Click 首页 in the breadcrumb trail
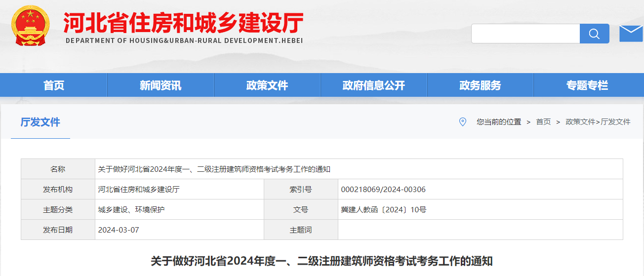Screen dimensions: 644x276 [x=543, y=122]
